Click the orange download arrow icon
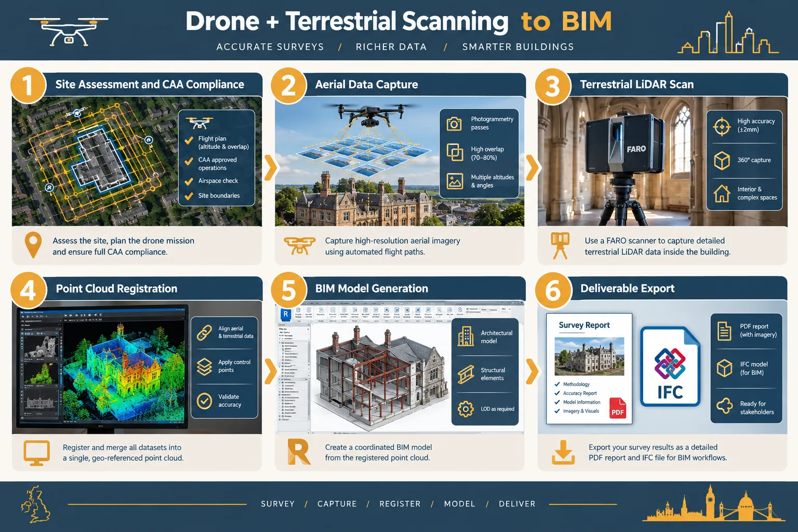The height and width of the screenshot is (532, 798). (563, 452)
